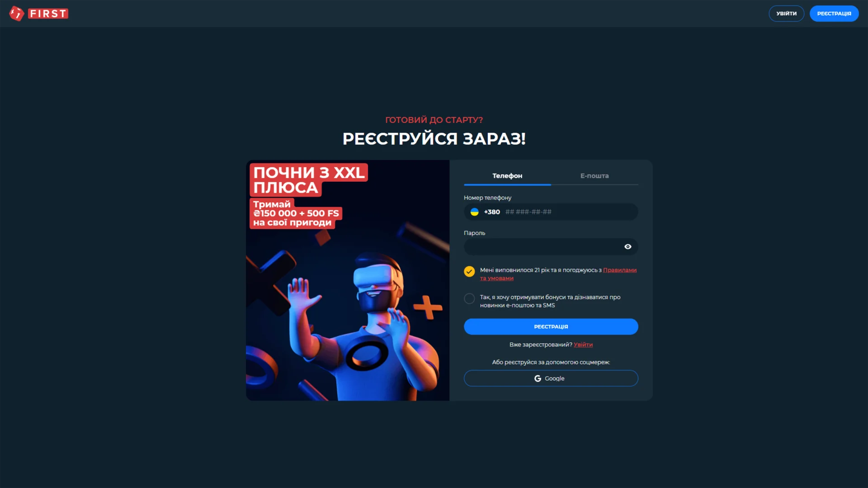Enable bonuses and SMS news checkbox
The image size is (868, 488).
tap(469, 299)
